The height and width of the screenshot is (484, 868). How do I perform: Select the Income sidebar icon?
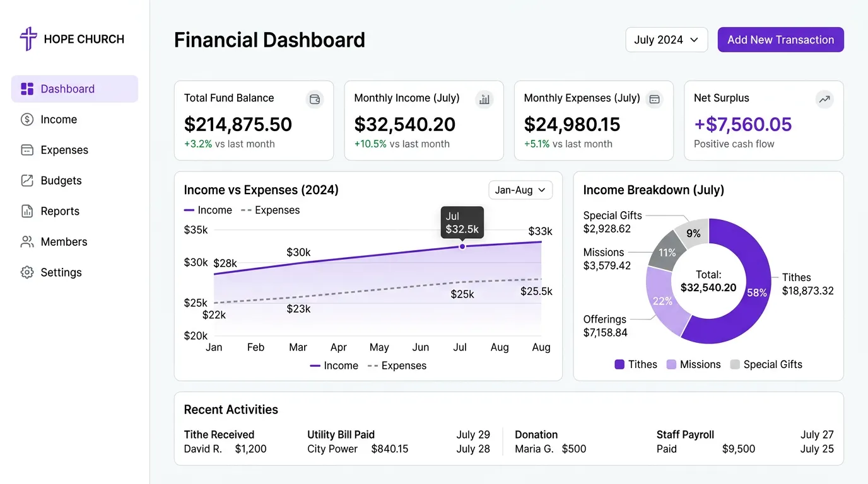pos(27,119)
